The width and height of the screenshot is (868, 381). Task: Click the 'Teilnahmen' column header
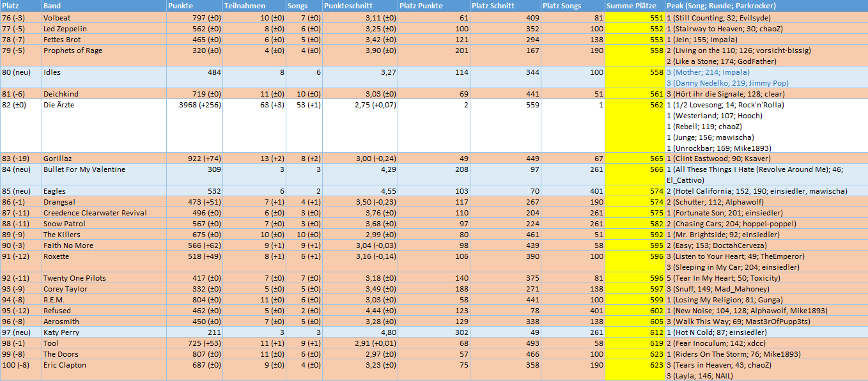click(252, 6)
